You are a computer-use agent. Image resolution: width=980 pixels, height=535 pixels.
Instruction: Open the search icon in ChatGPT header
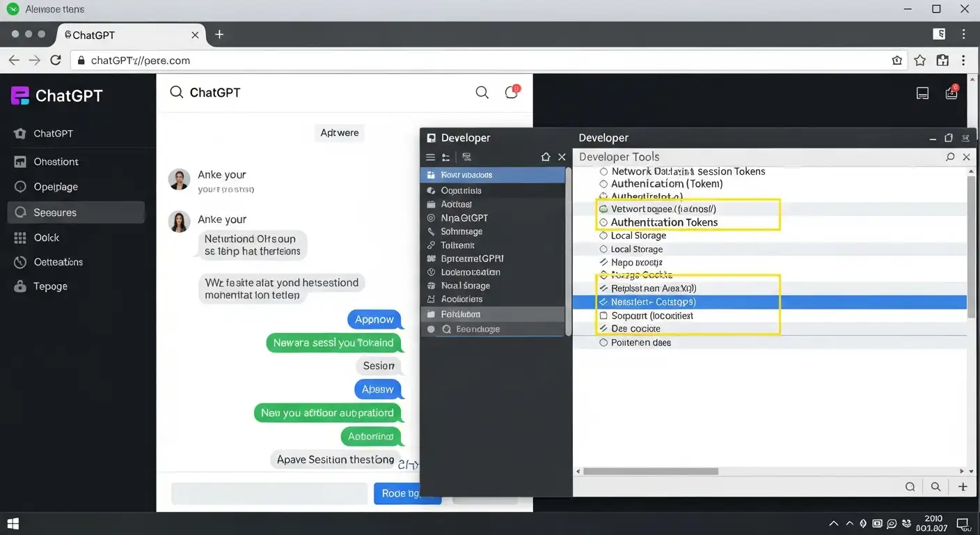(482, 92)
